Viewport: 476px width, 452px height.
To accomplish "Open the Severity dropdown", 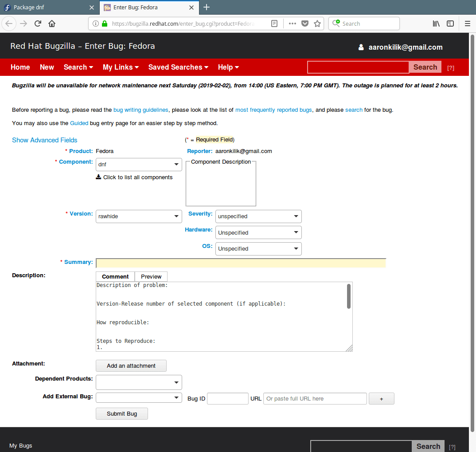I will pos(258,216).
